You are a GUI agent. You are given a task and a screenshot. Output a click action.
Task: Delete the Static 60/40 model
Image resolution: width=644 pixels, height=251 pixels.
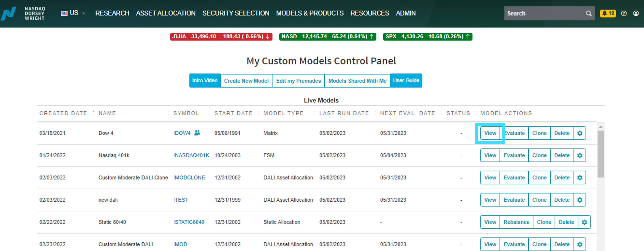tap(566, 222)
